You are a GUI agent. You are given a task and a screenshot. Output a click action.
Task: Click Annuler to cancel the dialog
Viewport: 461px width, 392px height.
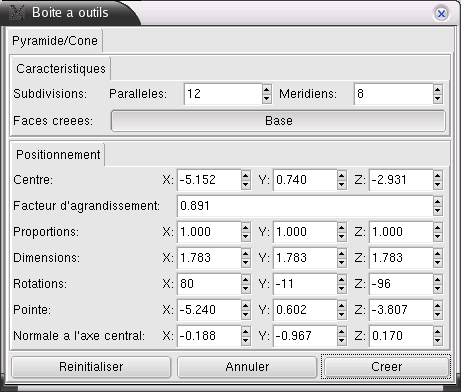click(247, 367)
